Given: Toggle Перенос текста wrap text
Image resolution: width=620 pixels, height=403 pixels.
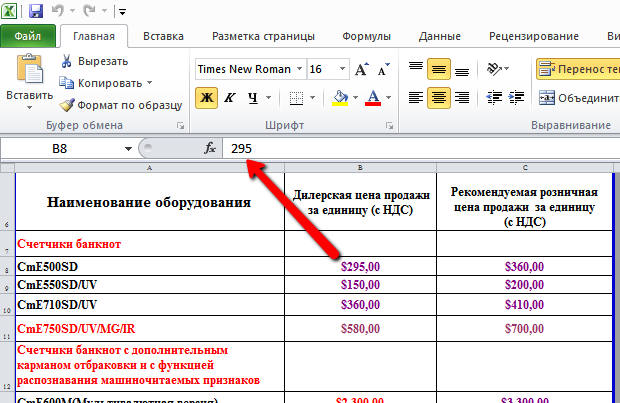Looking at the screenshot, I should pos(578,69).
